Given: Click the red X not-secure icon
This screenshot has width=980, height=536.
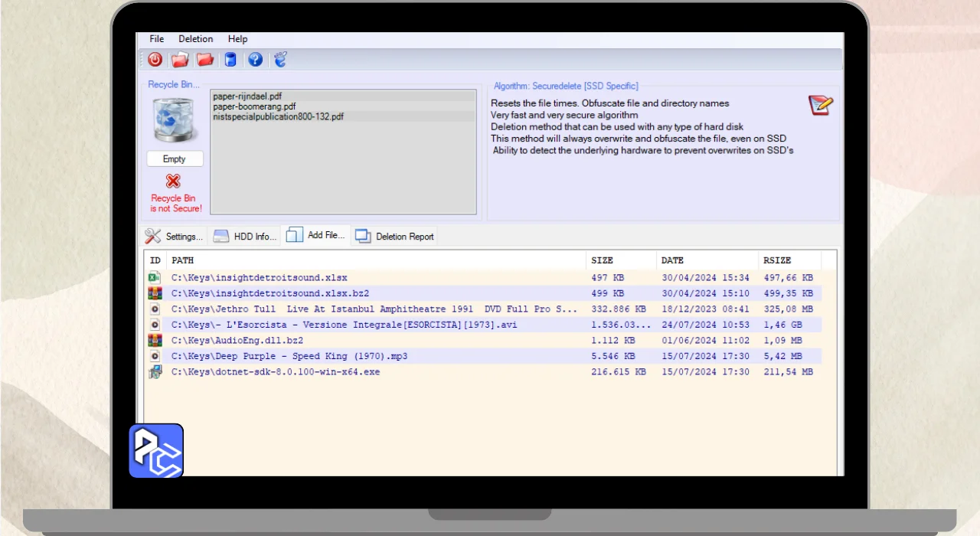Looking at the screenshot, I should (174, 181).
